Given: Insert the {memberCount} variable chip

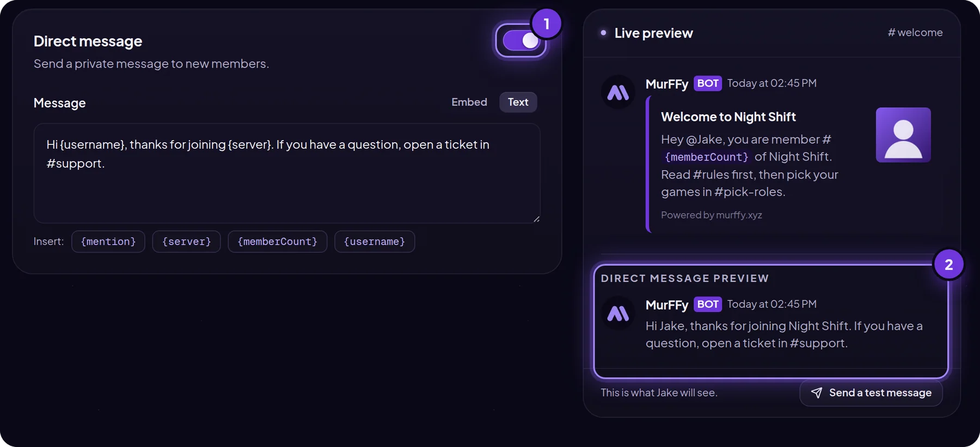Looking at the screenshot, I should point(277,242).
